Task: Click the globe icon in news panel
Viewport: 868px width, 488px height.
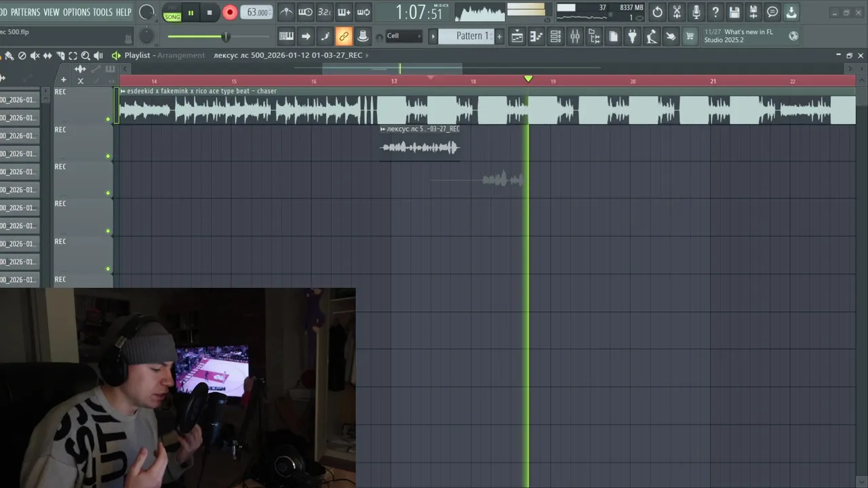Action: 793,36
